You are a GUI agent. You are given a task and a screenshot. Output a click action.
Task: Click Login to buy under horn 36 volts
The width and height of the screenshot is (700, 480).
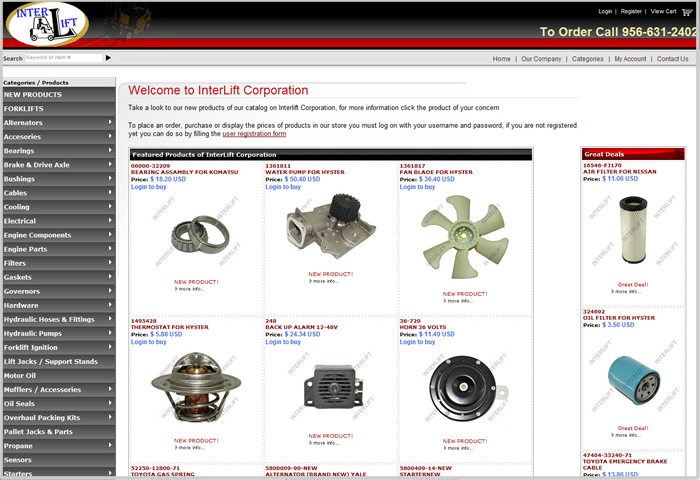click(x=417, y=342)
